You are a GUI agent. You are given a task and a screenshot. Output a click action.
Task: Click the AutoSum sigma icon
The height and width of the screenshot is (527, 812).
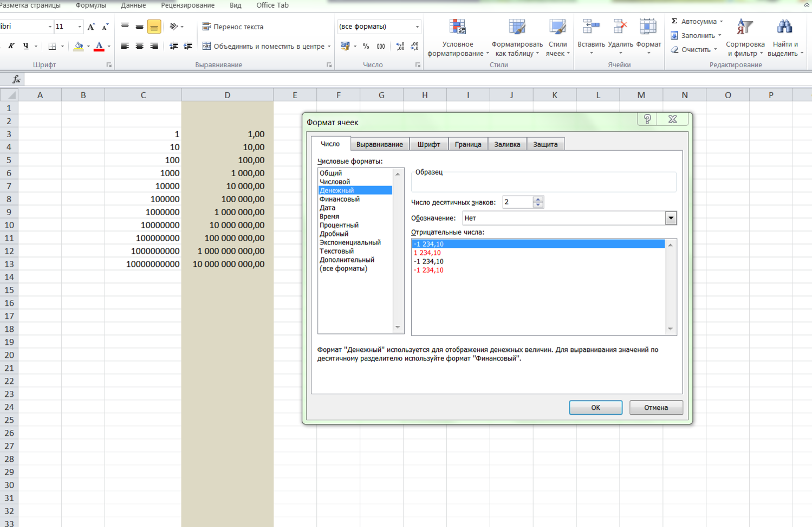(674, 21)
